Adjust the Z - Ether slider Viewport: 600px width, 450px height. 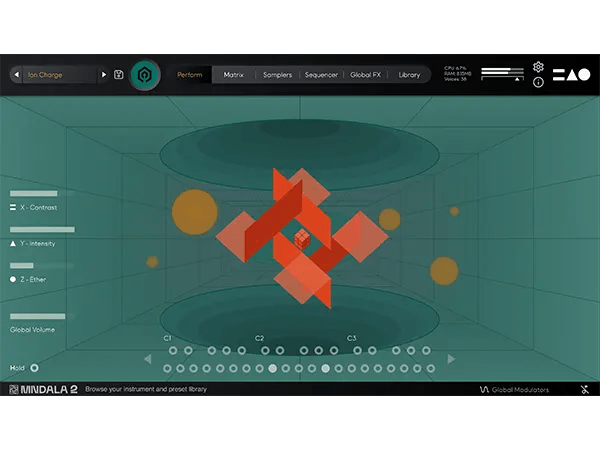(x=42, y=265)
